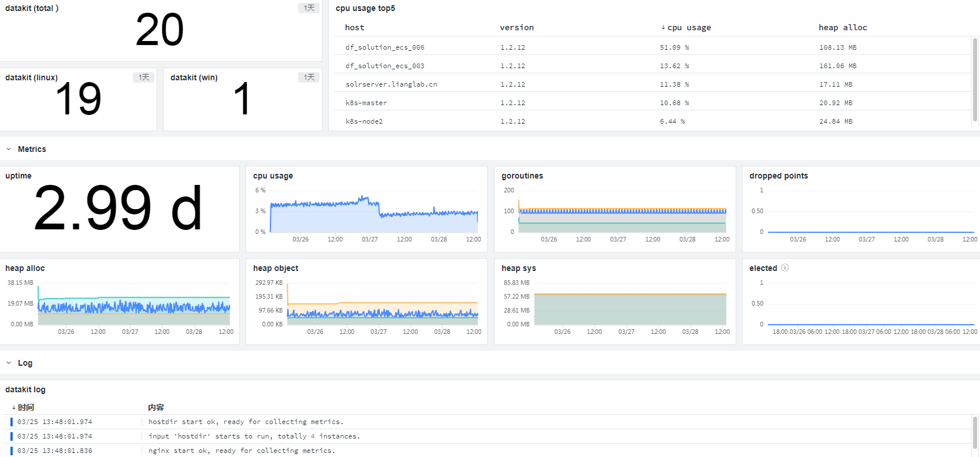Click the blue marker on nginx start log
The width and height of the screenshot is (980, 457).
[x=12, y=451]
